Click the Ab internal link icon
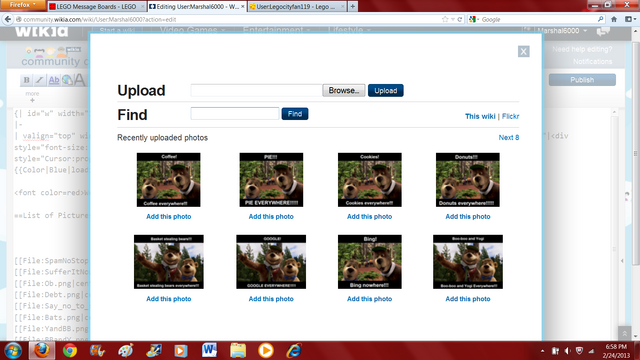This screenshot has height=360, width=640. coord(53,80)
